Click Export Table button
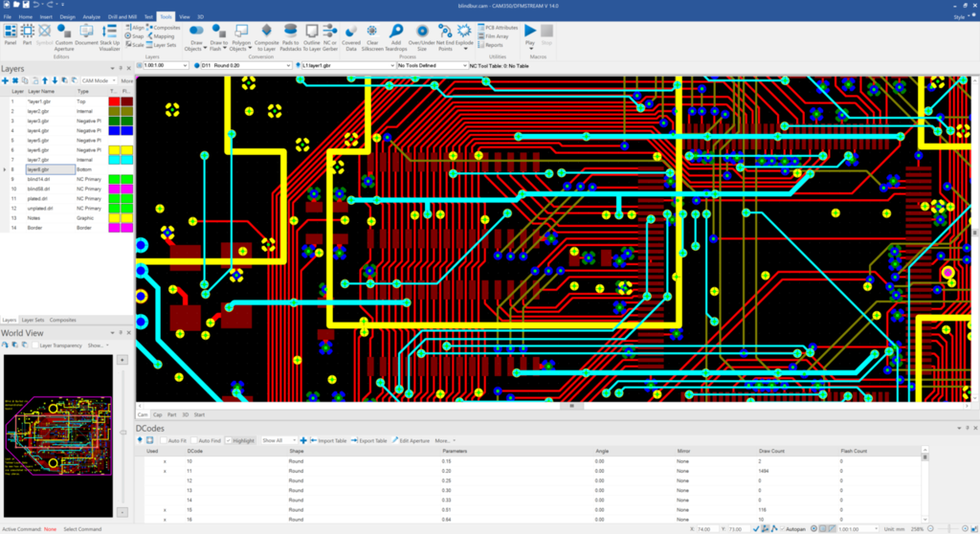Viewport: 980px width, 534px height. click(x=368, y=441)
